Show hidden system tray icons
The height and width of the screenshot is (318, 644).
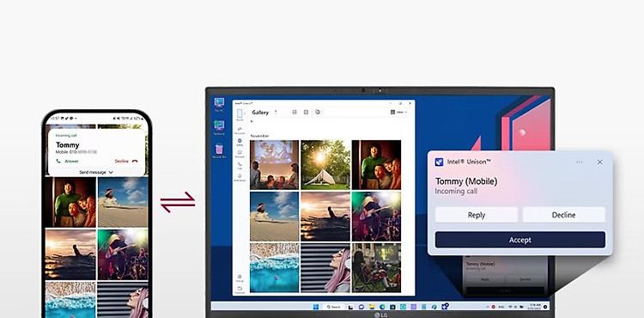click(488, 307)
